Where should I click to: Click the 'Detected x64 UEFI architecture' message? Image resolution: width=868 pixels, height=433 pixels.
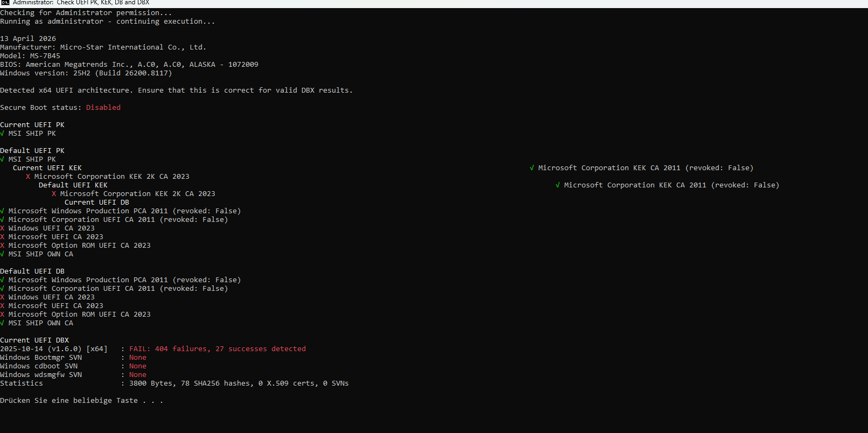click(177, 90)
